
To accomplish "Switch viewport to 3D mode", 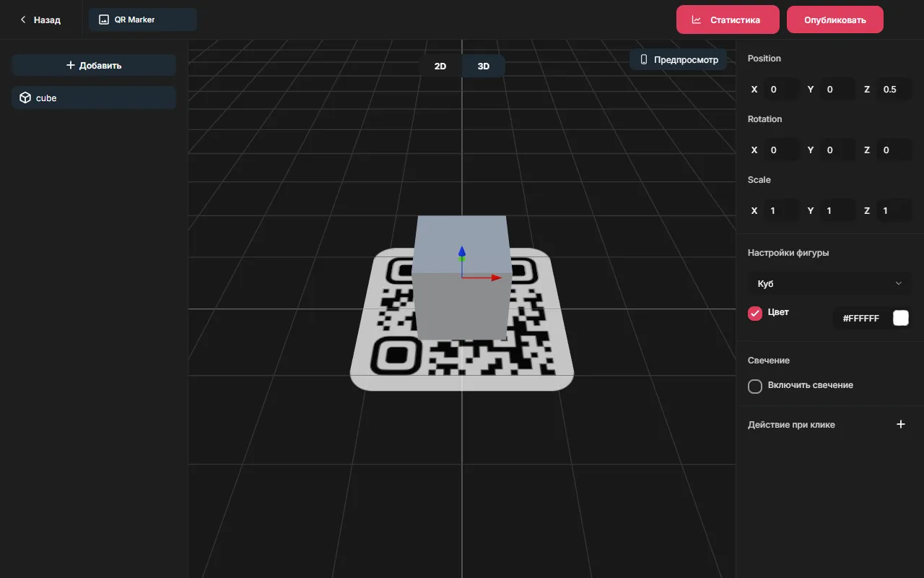I will 484,66.
